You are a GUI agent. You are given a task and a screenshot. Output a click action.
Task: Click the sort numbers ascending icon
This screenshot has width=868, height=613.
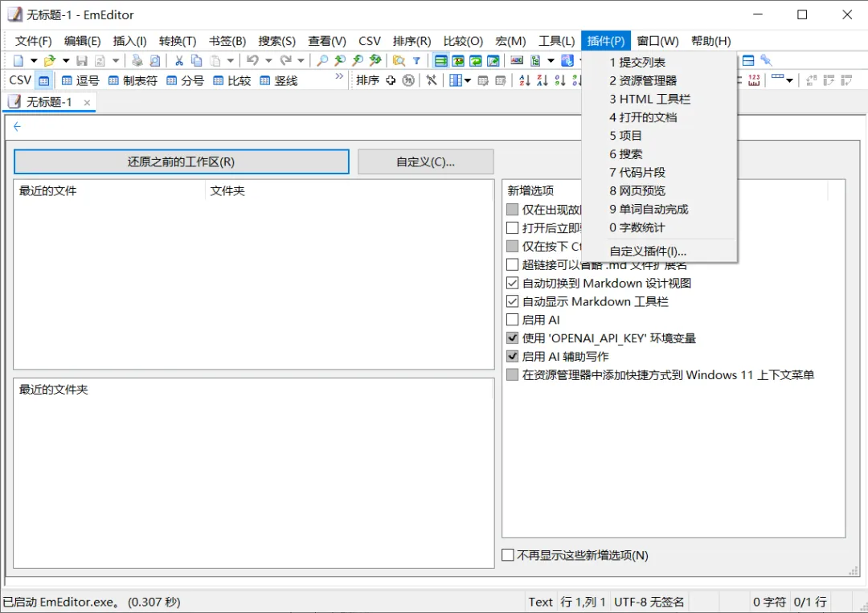(x=559, y=81)
